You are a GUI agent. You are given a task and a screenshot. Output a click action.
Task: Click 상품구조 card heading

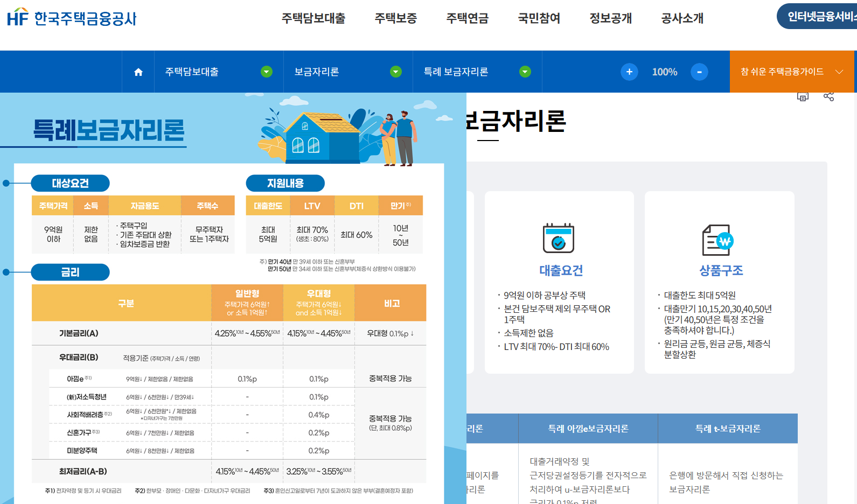721,270
